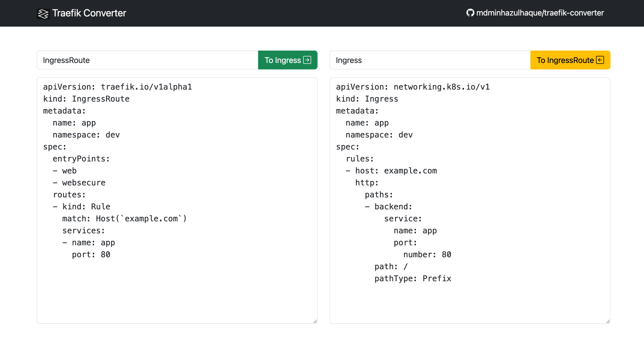This screenshot has height=338, width=644.
Task: Click the Traefik Converter layers logo icon
Action: [43, 13]
